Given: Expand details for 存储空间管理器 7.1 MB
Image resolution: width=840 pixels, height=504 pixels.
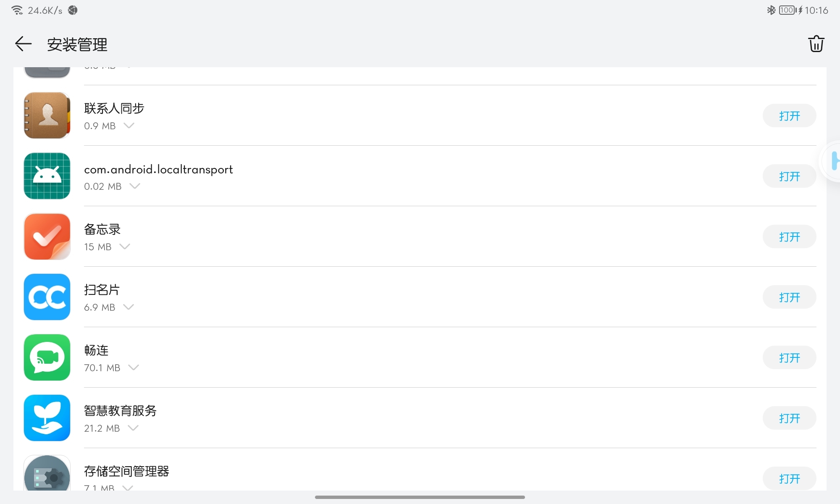Looking at the screenshot, I should click(x=128, y=488).
